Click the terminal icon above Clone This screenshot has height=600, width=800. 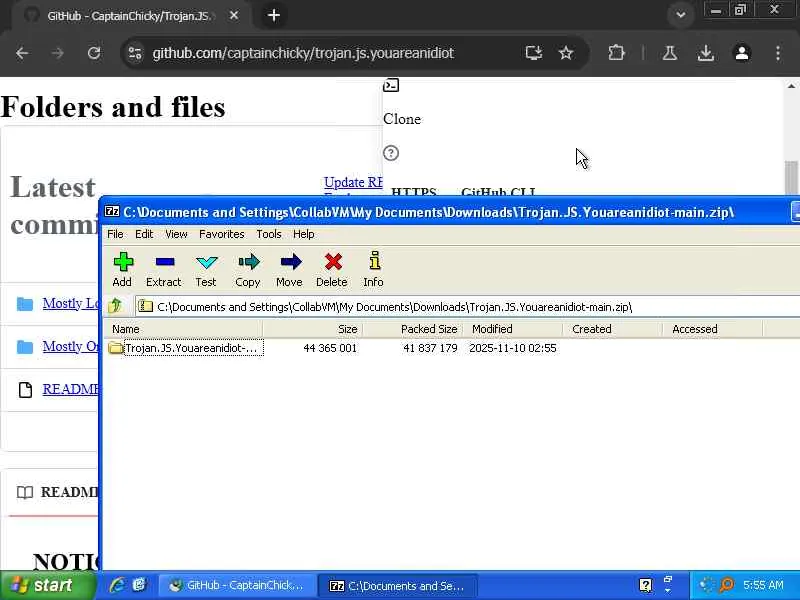[x=391, y=85]
